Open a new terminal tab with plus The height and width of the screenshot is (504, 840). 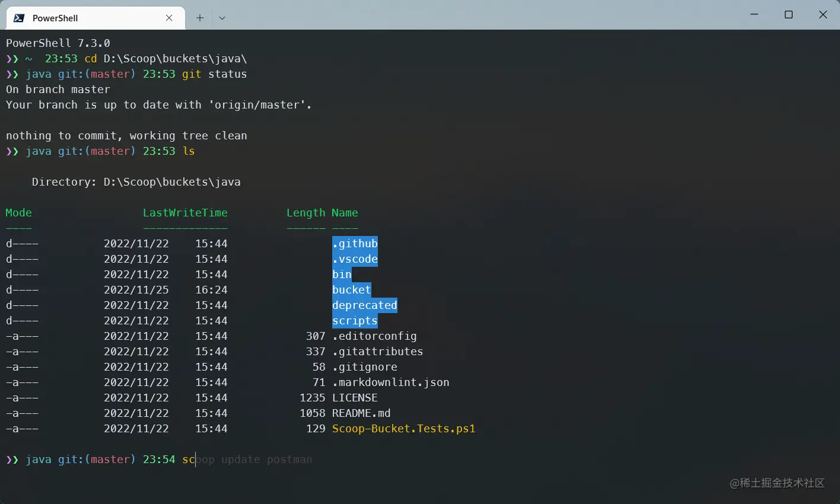point(200,18)
